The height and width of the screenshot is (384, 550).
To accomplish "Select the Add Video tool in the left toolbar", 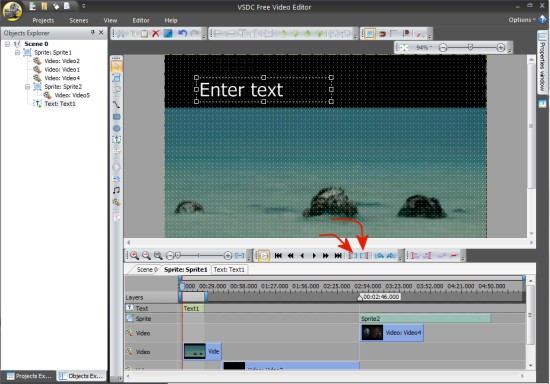I will (x=116, y=202).
